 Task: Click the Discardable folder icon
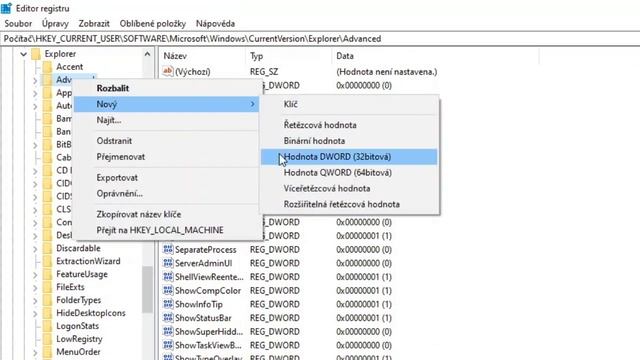click(47, 248)
